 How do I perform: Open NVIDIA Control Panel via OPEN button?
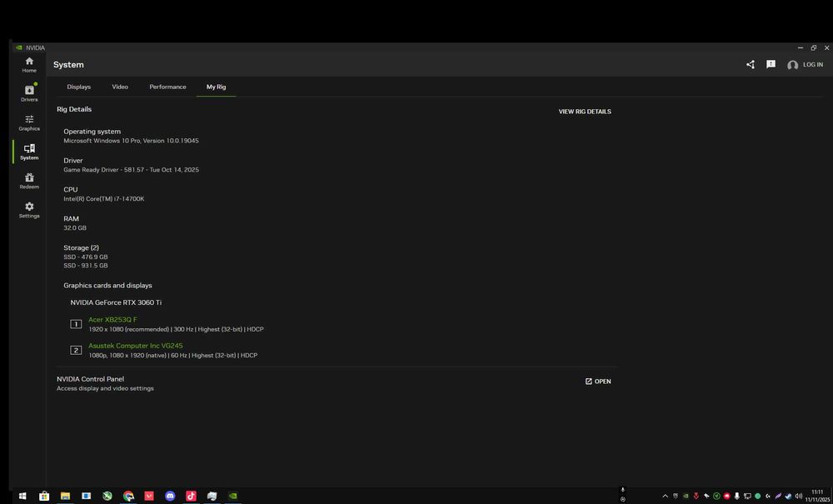pos(598,382)
